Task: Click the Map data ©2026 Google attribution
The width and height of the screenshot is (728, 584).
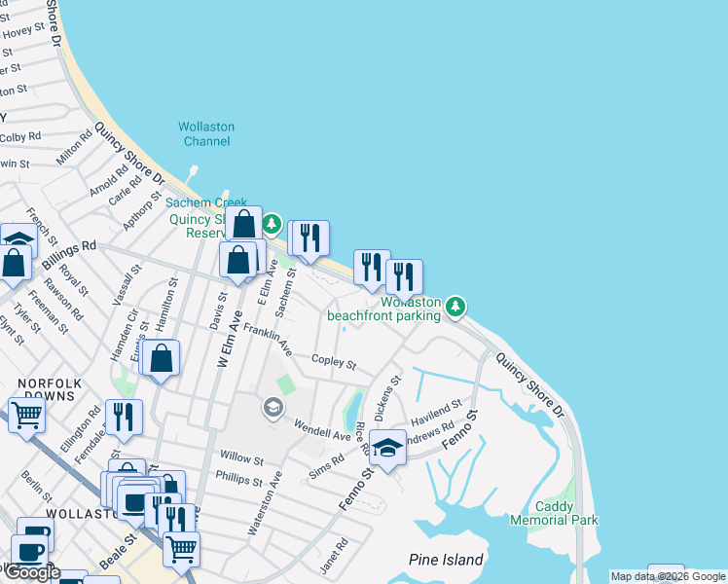Action: (x=668, y=576)
